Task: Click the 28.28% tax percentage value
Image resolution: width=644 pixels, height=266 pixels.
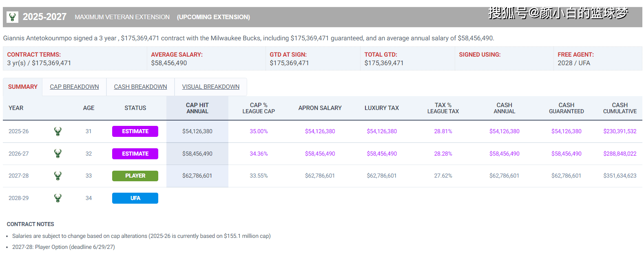Action: pos(443,154)
